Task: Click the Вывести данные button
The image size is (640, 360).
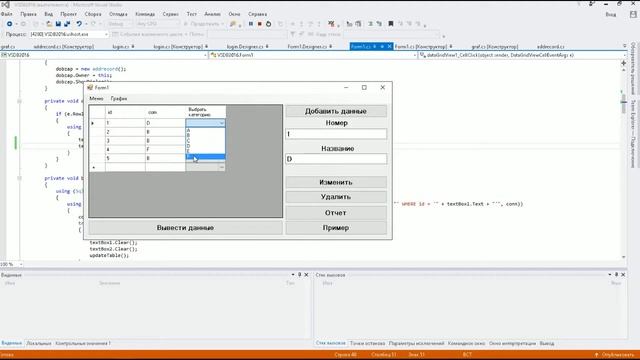Action: [x=185, y=228]
